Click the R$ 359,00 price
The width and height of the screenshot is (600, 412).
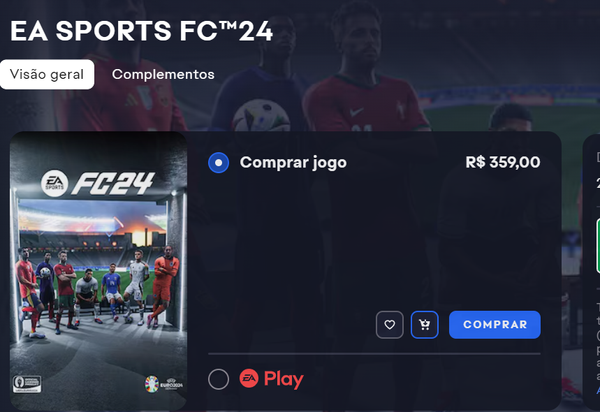pos(503,162)
